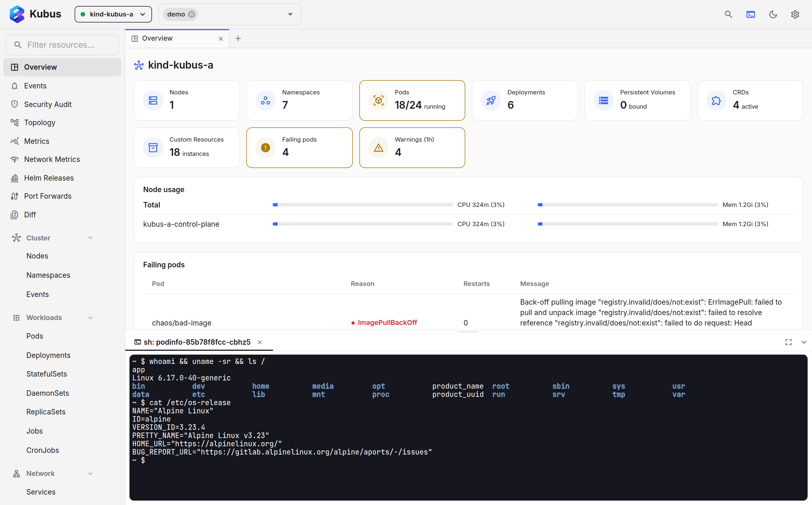
Task: Open Events with the bell icon in the sidebar
Action: pyautogui.click(x=63, y=86)
